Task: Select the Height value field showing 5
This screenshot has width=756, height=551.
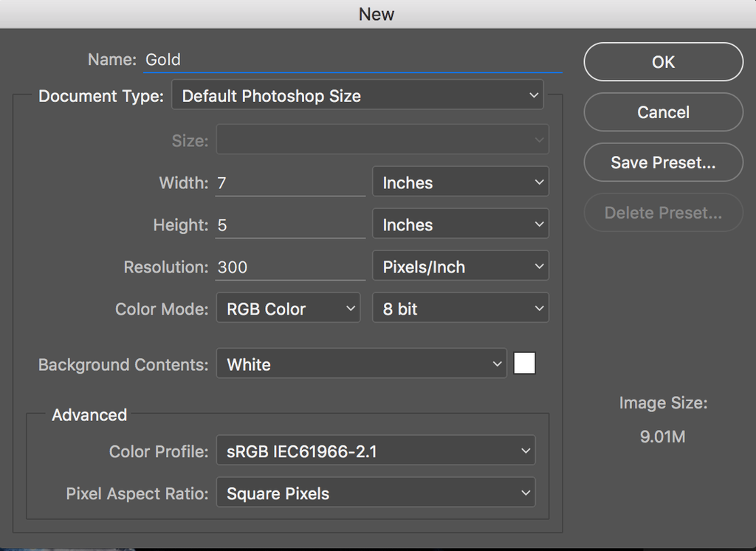Action: pyautogui.click(x=288, y=225)
